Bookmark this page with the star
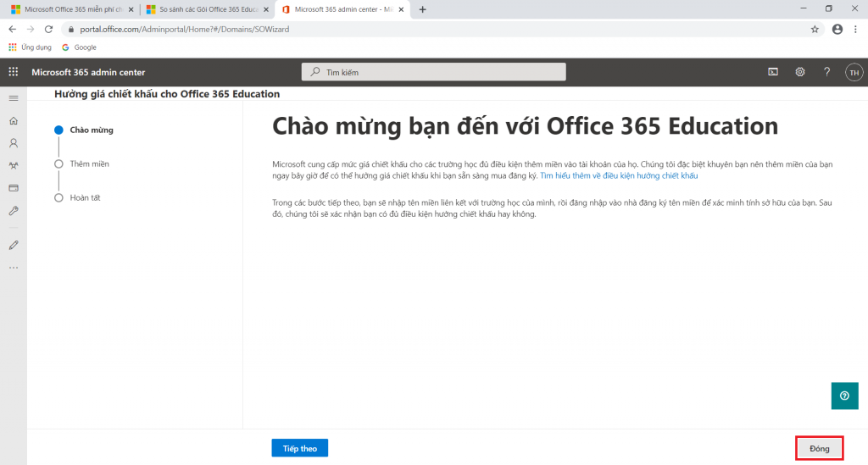This screenshot has width=868, height=465. coord(815,30)
